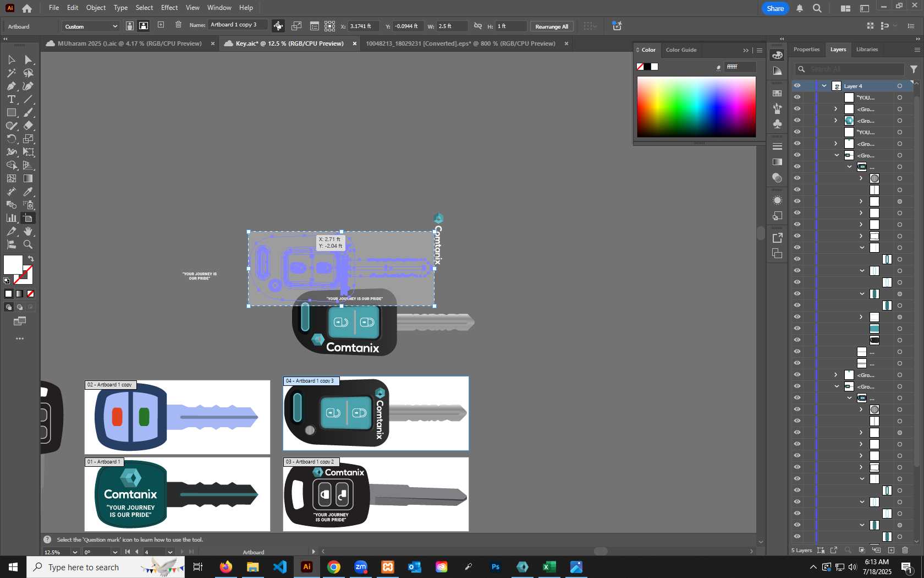Screen dimensions: 924x578
Task: Open the Symbols panel icon
Action: [x=777, y=124]
